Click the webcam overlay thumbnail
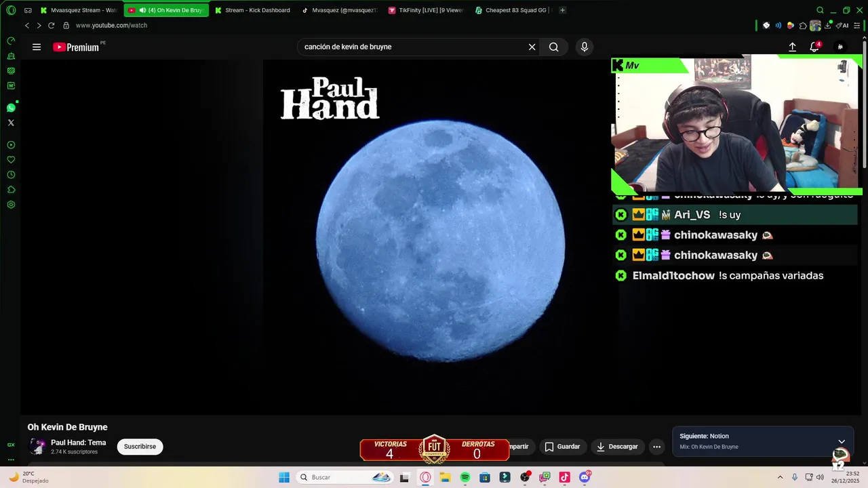Image resolution: width=868 pixels, height=488 pixels. point(735,124)
